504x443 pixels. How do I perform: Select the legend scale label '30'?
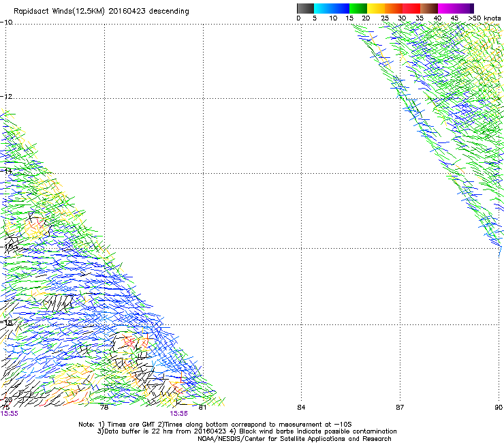click(x=402, y=18)
